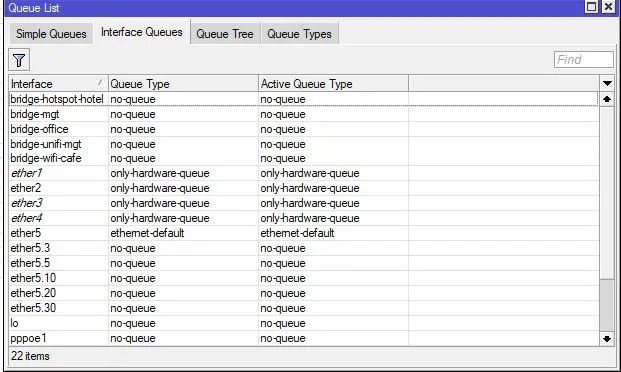Select the ether5.10 VLAN interface
This screenshot has height=372, width=621.
pyautogui.click(x=304, y=279)
